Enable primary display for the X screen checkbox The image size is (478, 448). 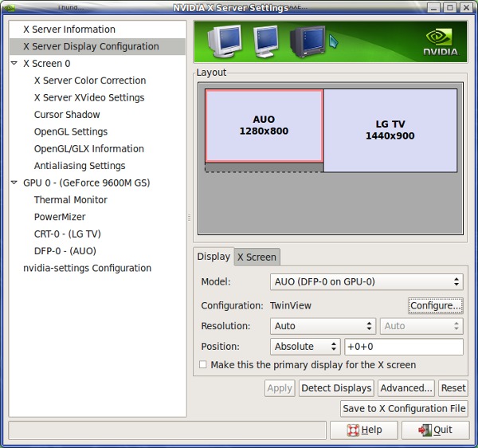(203, 365)
